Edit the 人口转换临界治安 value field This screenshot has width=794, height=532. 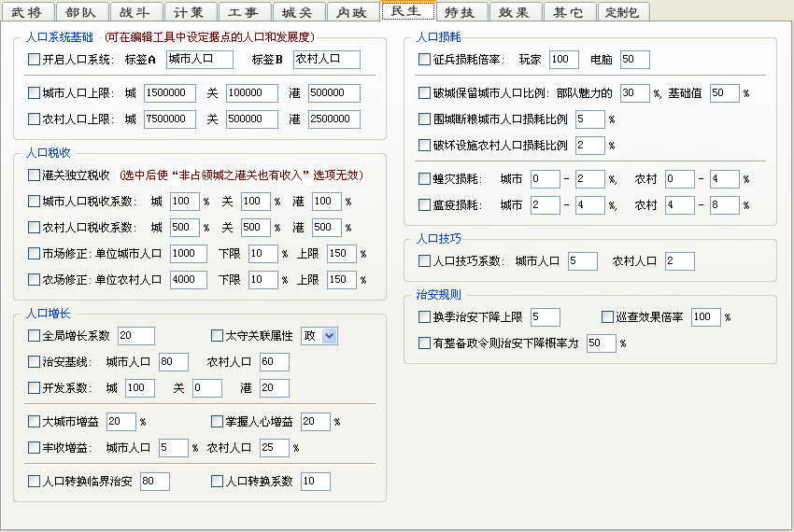point(155,481)
